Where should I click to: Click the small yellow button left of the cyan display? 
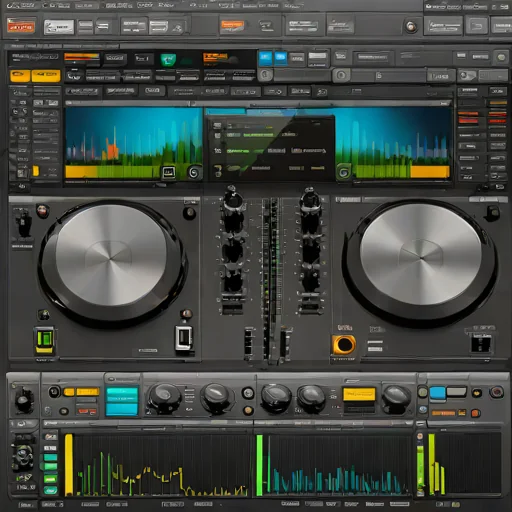coord(69,392)
